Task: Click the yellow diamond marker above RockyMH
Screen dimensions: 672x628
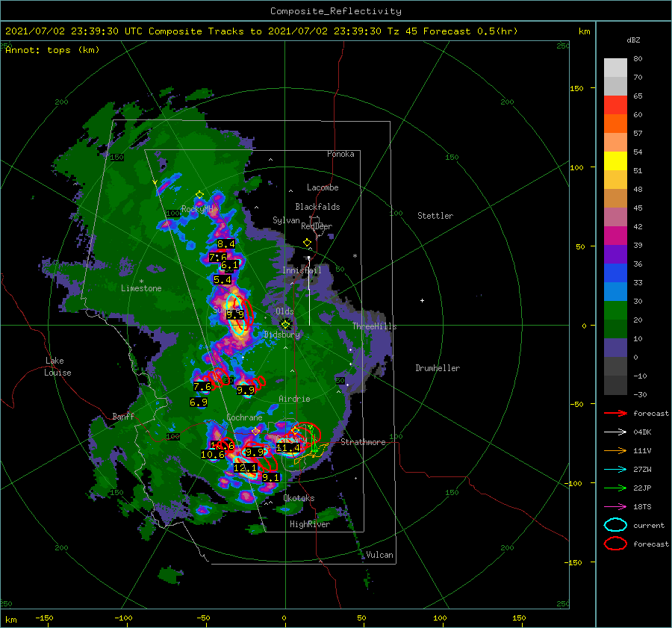Action: click(199, 195)
